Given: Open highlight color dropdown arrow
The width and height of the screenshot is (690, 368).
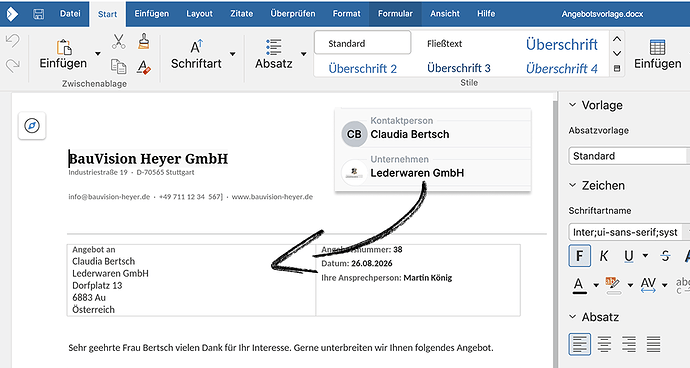Looking at the screenshot, I should tap(630, 285).
